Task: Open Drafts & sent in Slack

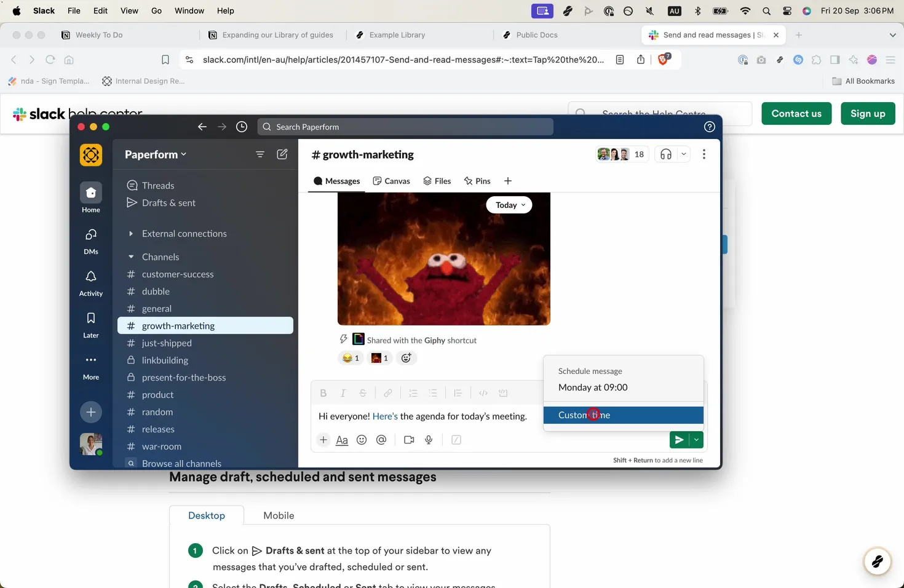Action: (161, 203)
